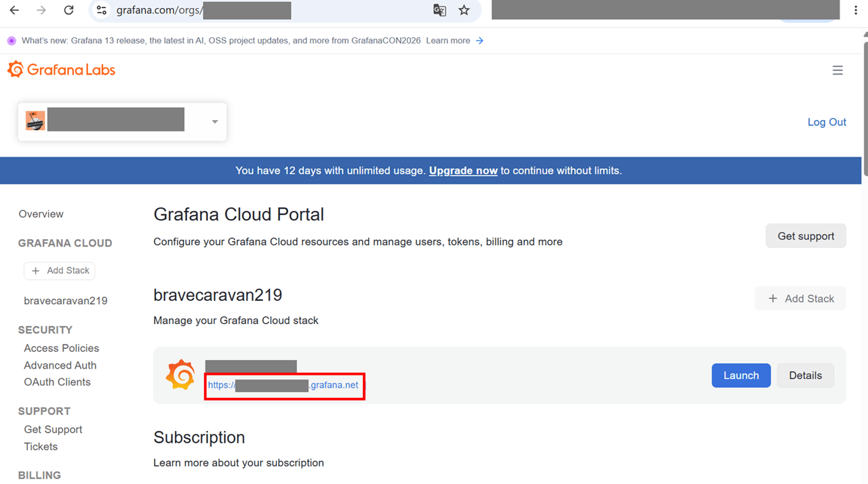868x484 pixels.
Task: Click Log Out link
Action: [827, 122]
